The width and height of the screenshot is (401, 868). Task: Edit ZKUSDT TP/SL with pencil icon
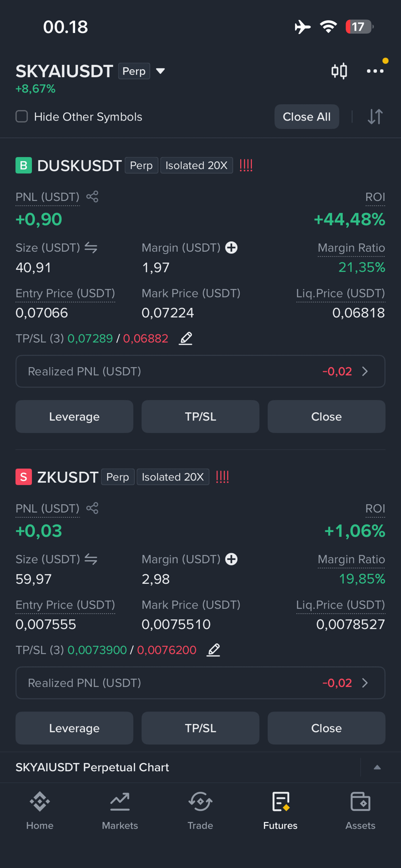tap(214, 650)
